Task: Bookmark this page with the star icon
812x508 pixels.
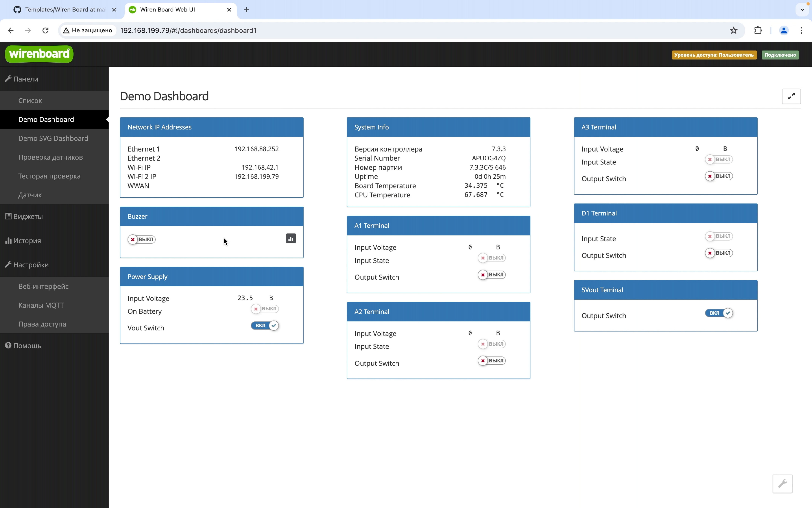Action: pyautogui.click(x=733, y=31)
